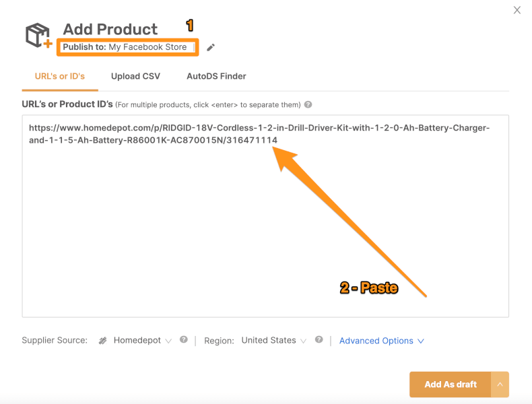Switch to the Upload CSV tab
The image size is (532, 404).
(x=136, y=76)
